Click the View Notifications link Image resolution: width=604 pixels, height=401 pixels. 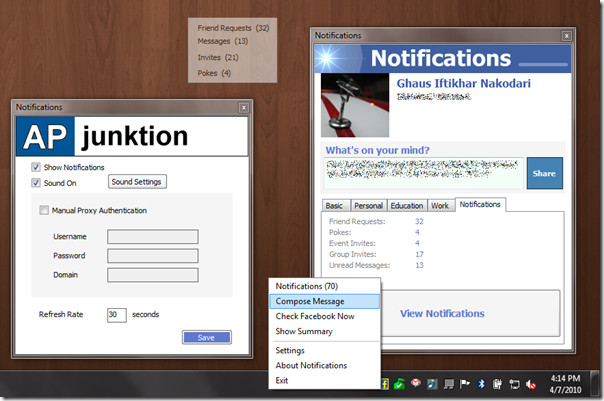click(x=442, y=314)
